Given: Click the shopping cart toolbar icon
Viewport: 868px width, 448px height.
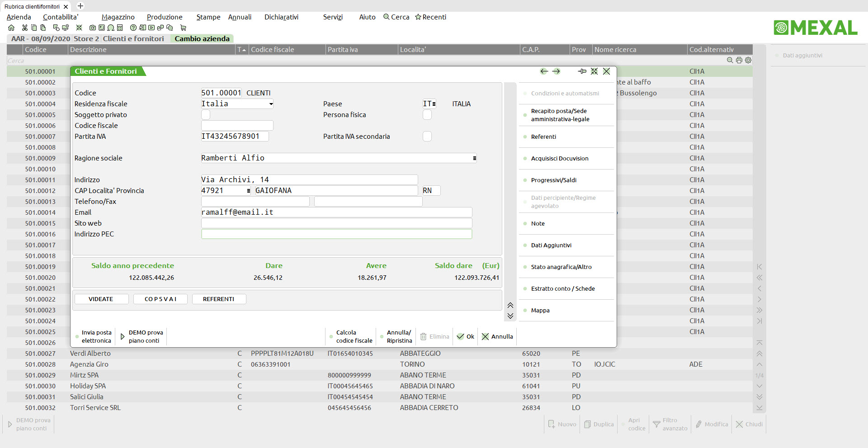Looking at the screenshot, I should [184, 28].
